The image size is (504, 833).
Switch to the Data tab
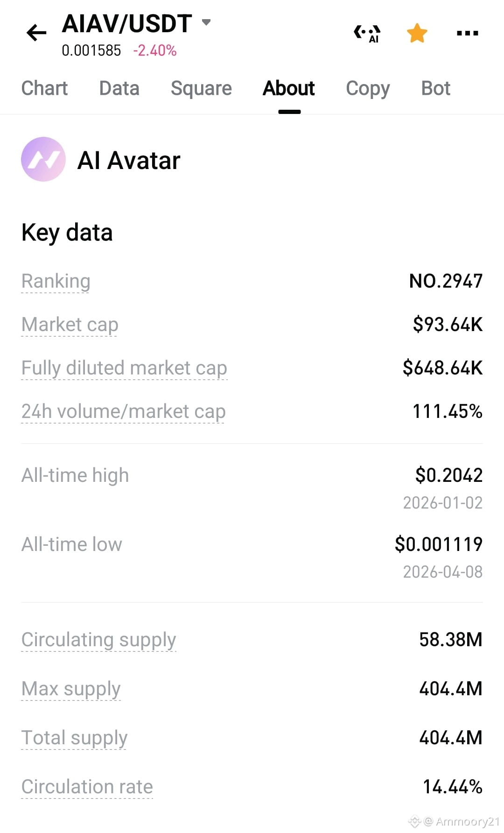tap(119, 88)
